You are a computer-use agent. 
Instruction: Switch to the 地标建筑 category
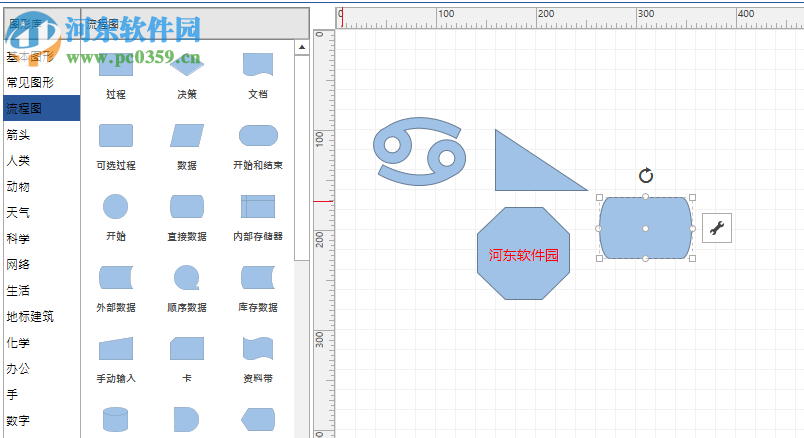(x=42, y=316)
